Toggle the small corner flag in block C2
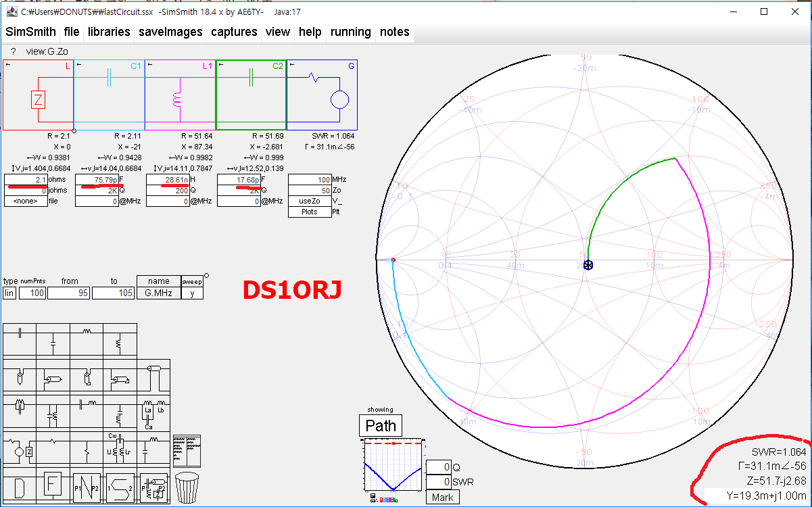 coord(220,64)
